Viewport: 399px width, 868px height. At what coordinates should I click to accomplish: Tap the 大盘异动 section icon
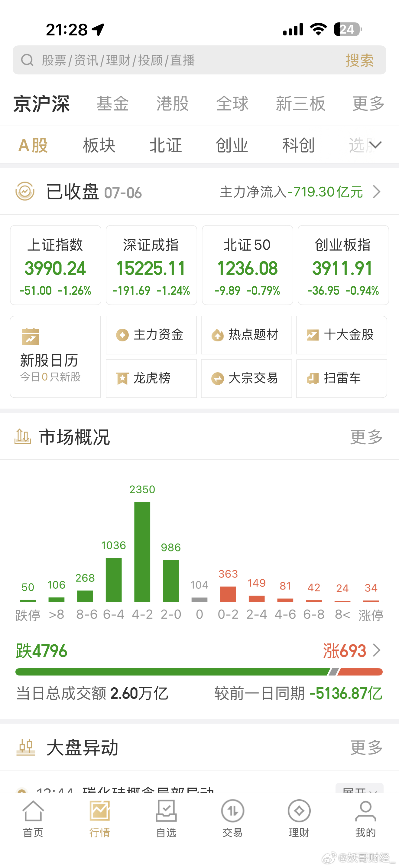(x=26, y=747)
